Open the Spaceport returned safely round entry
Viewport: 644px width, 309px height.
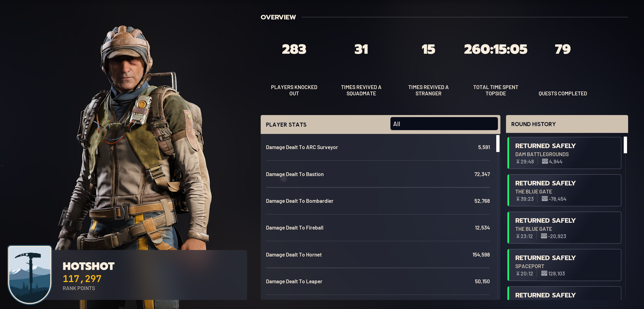564,265
